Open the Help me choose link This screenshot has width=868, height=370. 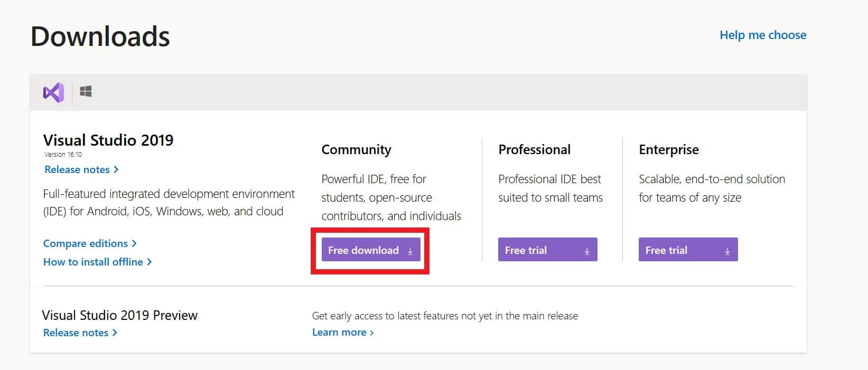tap(762, 35)
